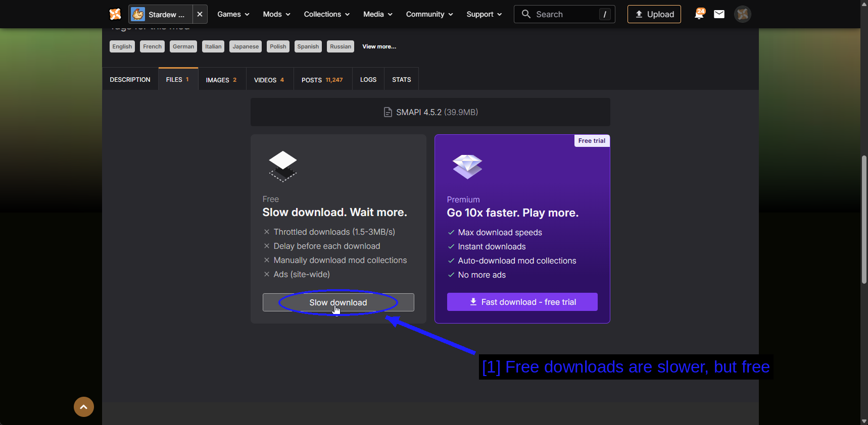Open the messages envelope icon

pyautogui.click(x=719, y=14)
